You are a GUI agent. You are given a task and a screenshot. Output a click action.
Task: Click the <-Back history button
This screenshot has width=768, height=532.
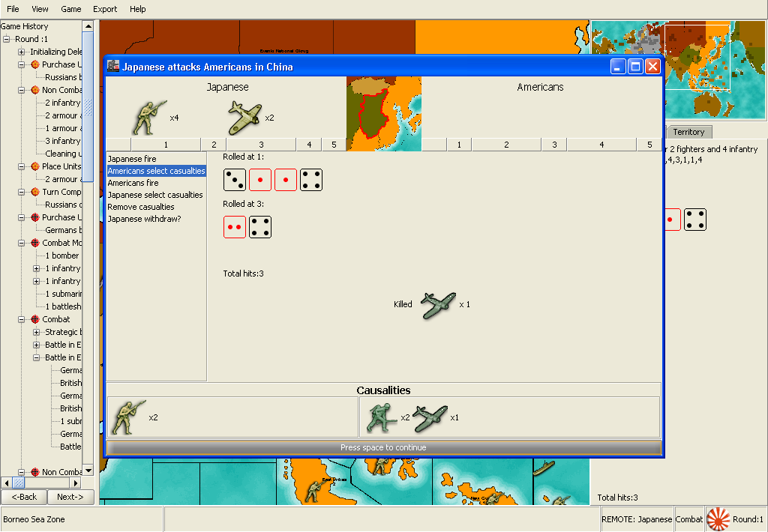[x=24, y=497]
